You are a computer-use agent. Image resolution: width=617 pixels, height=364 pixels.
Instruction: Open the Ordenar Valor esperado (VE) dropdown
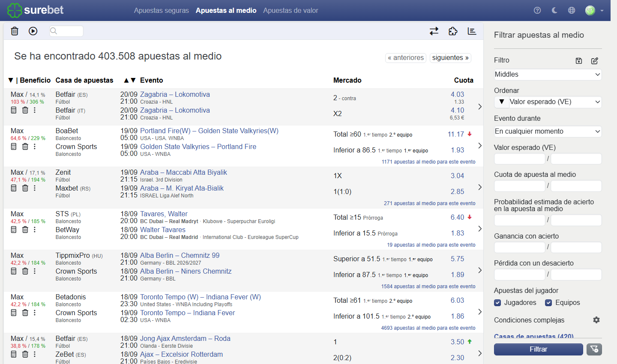tap(555, 102)
